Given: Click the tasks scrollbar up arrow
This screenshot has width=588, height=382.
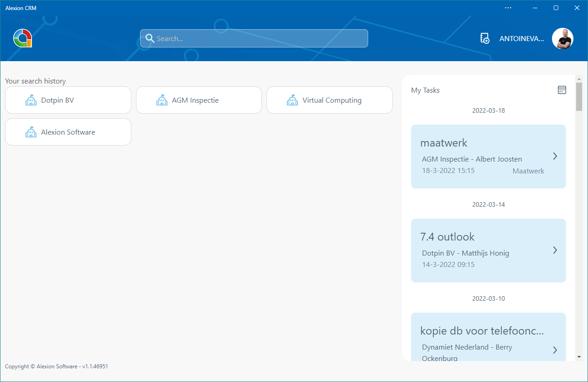Looking at the screenshot, I should point(579,78).
